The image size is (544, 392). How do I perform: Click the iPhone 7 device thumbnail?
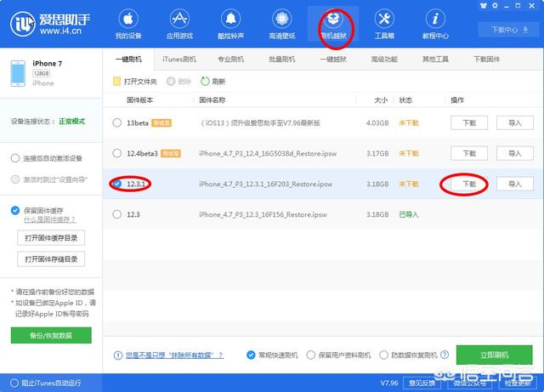coord(18,73)
